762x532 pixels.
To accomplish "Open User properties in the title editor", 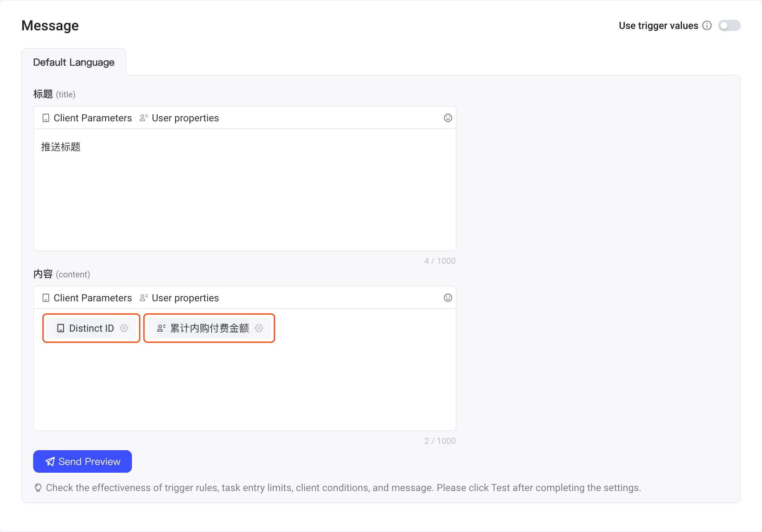I will coord(179,118).
